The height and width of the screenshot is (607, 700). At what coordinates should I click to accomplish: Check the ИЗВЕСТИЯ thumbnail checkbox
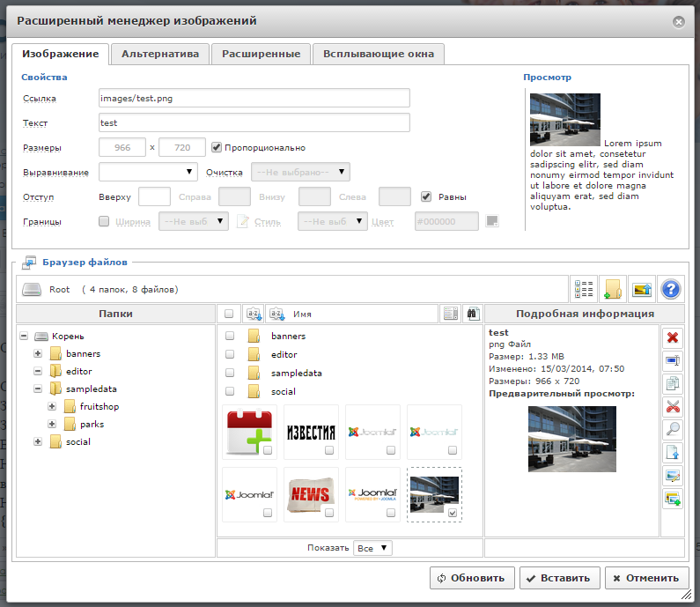329,450
